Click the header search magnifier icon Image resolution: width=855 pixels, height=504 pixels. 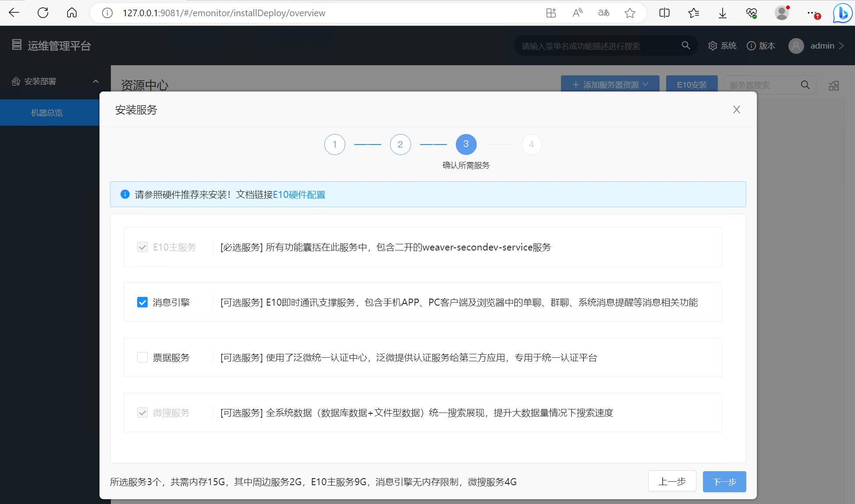(686, 46)
